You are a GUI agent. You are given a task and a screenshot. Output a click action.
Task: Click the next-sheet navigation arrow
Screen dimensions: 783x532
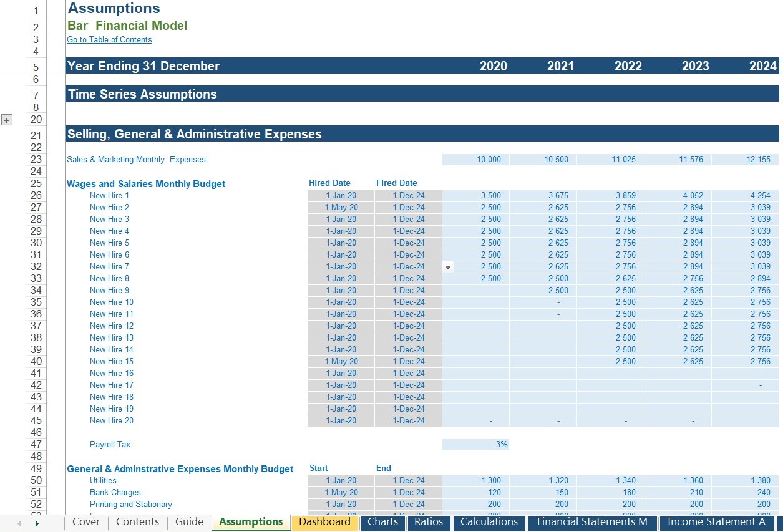point(37,523)
